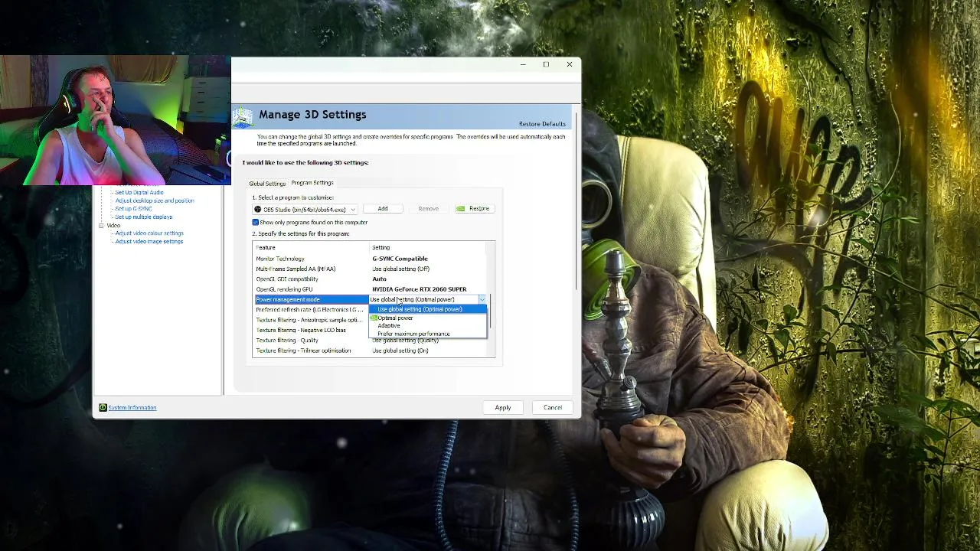Choose Use global setting (Optimal power) option
This screenshot has height=551, width=980.
[427, 309]
